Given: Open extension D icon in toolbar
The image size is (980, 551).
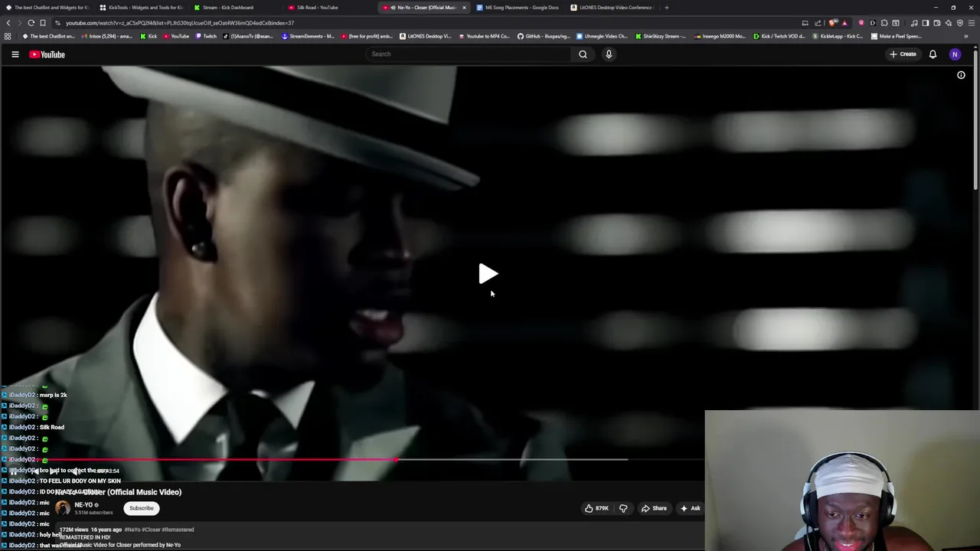Looking at the screenshot, I should point(873,23).
